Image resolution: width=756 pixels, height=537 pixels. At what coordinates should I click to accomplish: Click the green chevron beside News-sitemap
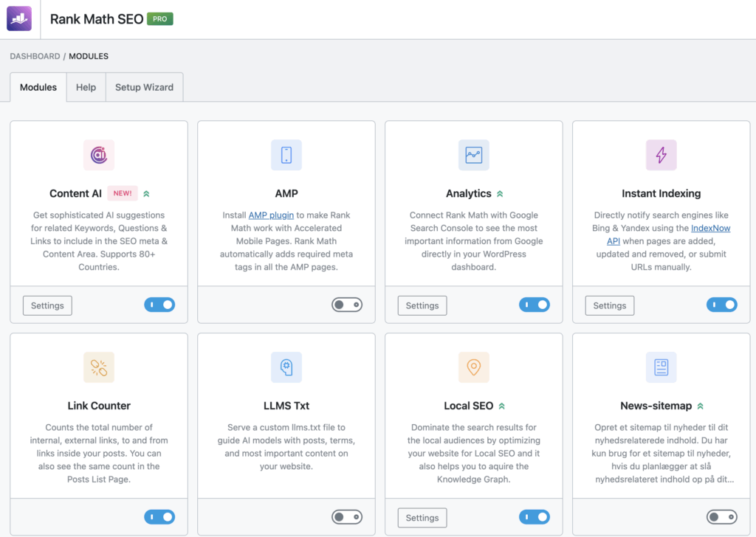[x=700, y=406]
